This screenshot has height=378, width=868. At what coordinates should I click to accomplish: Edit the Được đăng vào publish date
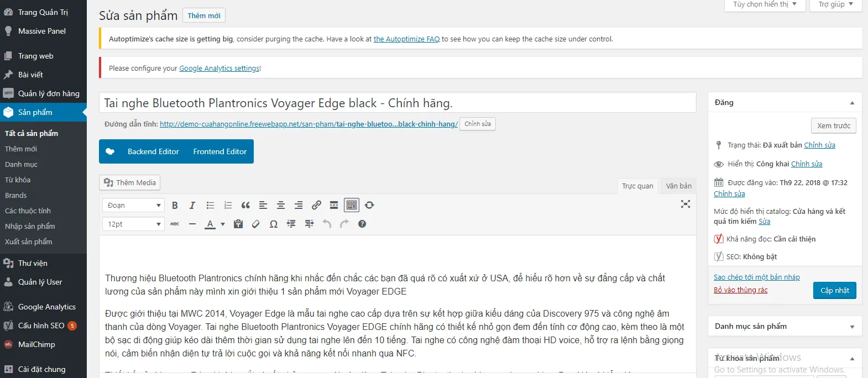pos(729,193)
